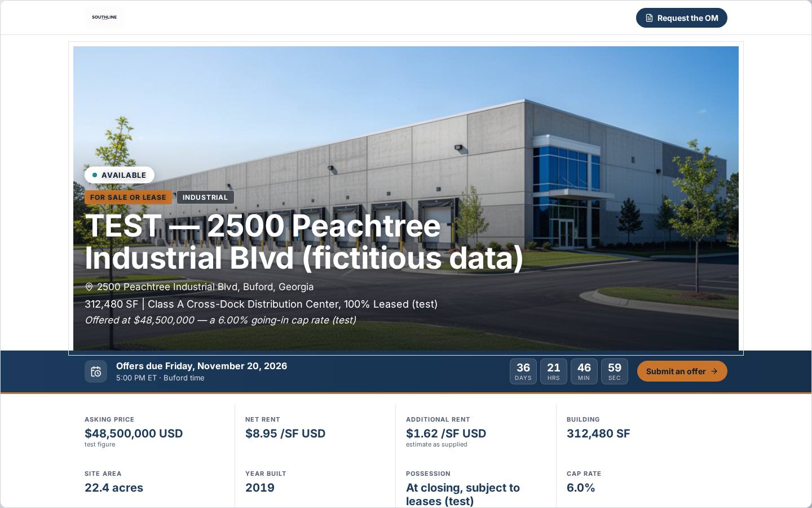This screenshot has width=812, height=508.
Task: Click the CAP RATE label
Action: (x=584, y=474)
